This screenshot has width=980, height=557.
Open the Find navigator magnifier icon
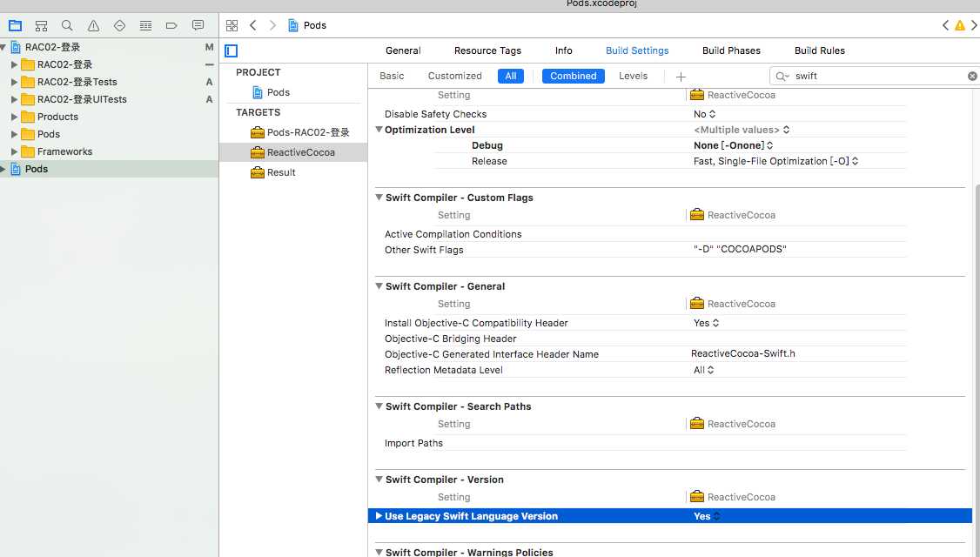(x=67, y=25)
